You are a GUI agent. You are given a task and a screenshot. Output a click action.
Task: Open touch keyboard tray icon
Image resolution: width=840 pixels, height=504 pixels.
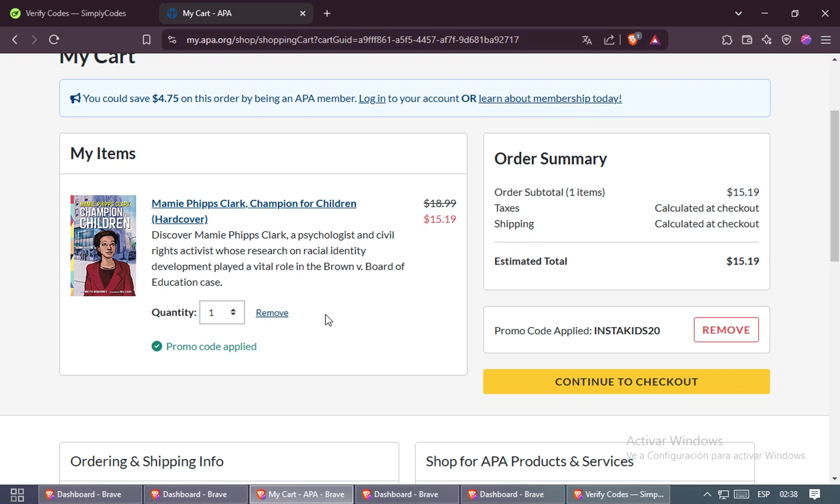[x=741, y=494]
